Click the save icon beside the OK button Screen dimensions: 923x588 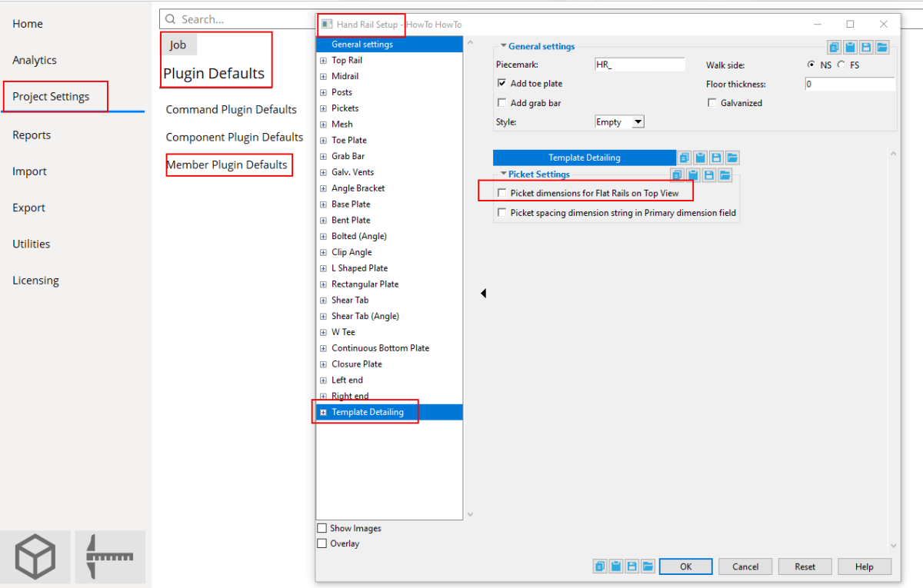pos(632,566)
